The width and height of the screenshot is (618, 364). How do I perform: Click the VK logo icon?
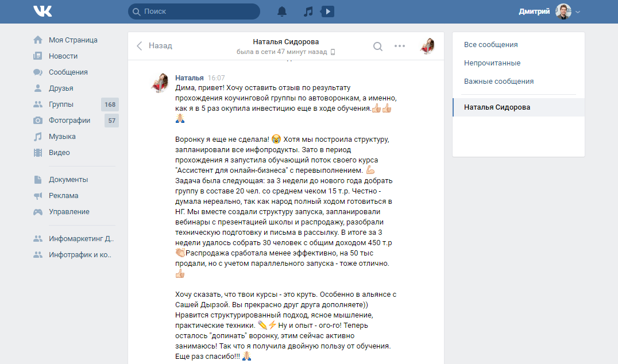(43, 11)
